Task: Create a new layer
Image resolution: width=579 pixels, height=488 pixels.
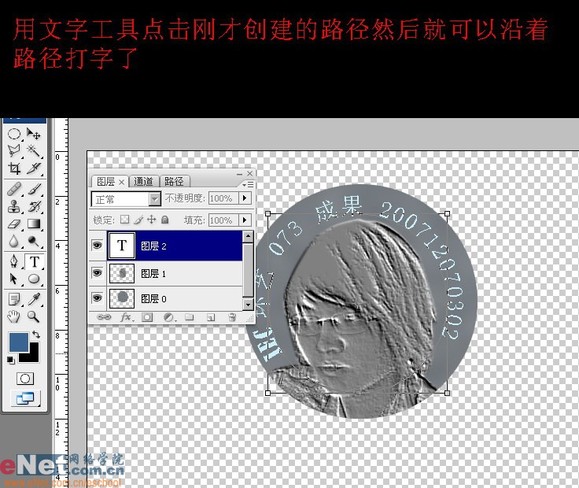Action: (211, 317)
